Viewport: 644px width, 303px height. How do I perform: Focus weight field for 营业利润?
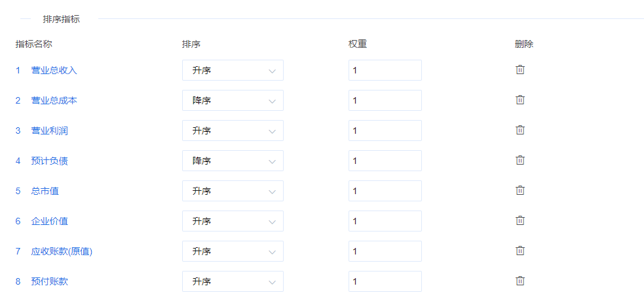click(385, 131)
